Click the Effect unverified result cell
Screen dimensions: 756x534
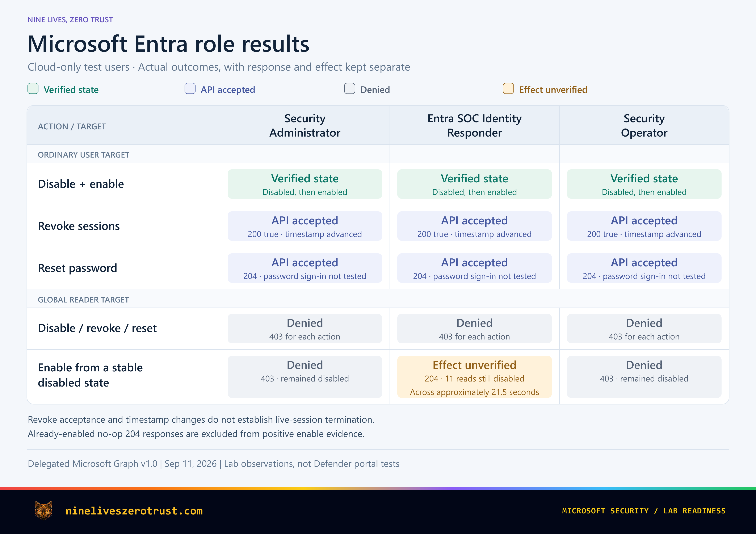tap(474, 377)
